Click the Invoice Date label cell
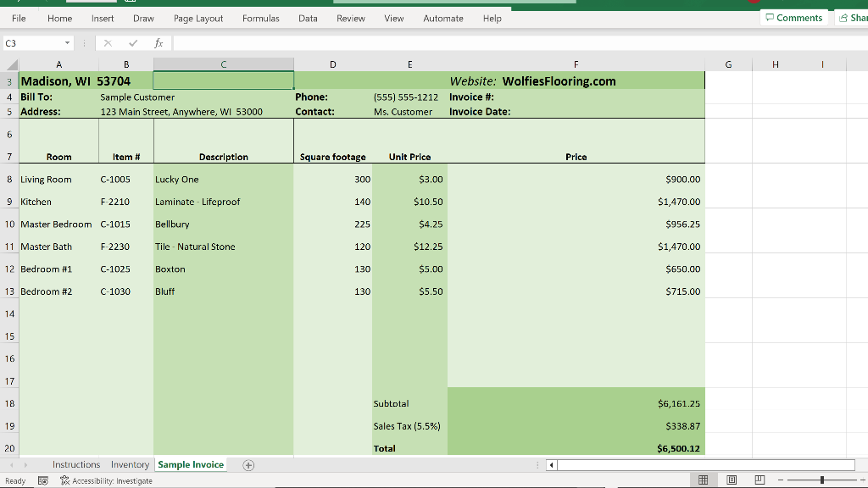This screenshot has height=488, width=868. click(x=480, y=112)
